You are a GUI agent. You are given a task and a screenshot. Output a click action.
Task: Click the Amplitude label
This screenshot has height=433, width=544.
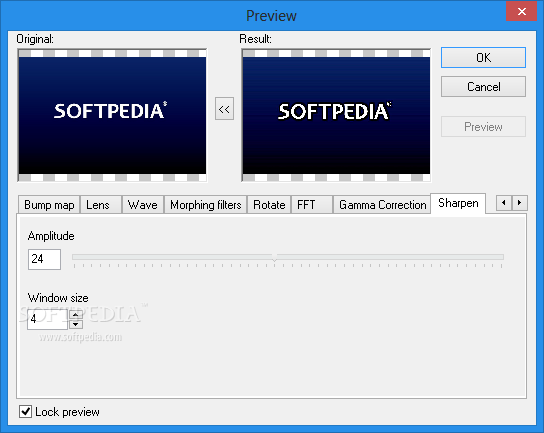51,236
